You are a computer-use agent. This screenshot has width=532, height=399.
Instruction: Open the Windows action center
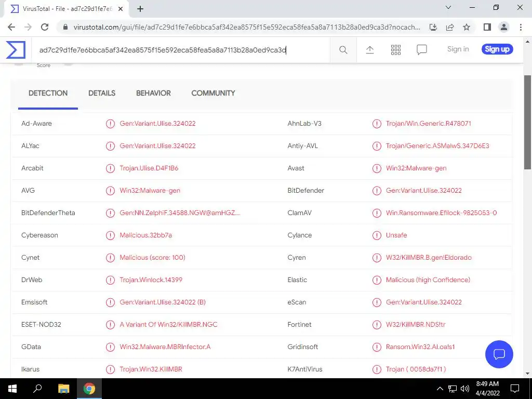(515, 389)
